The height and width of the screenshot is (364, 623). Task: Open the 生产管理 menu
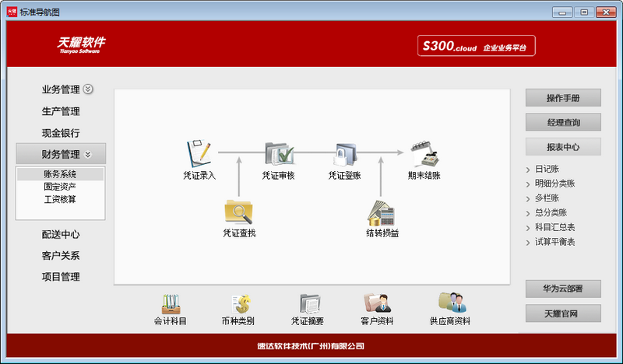(61, 111)
